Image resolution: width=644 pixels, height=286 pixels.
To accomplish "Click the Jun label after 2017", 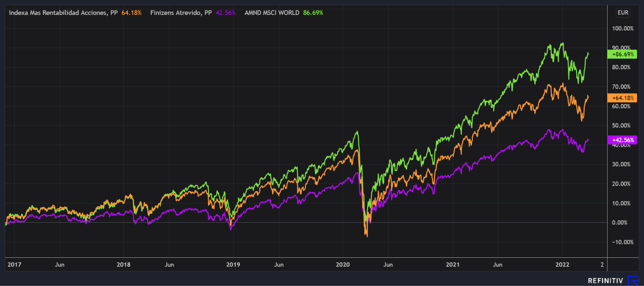I will 60,264.
